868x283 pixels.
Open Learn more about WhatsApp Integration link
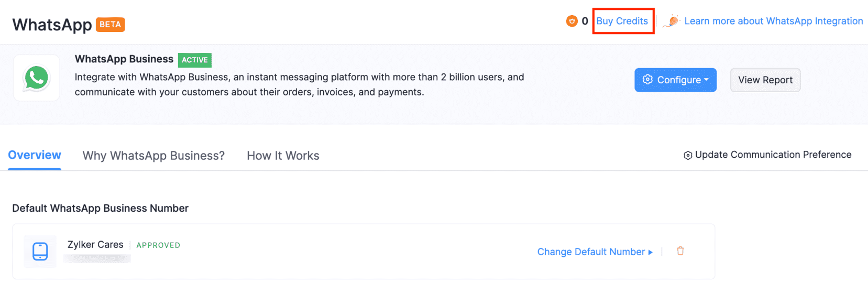click(x=773, y=21)
